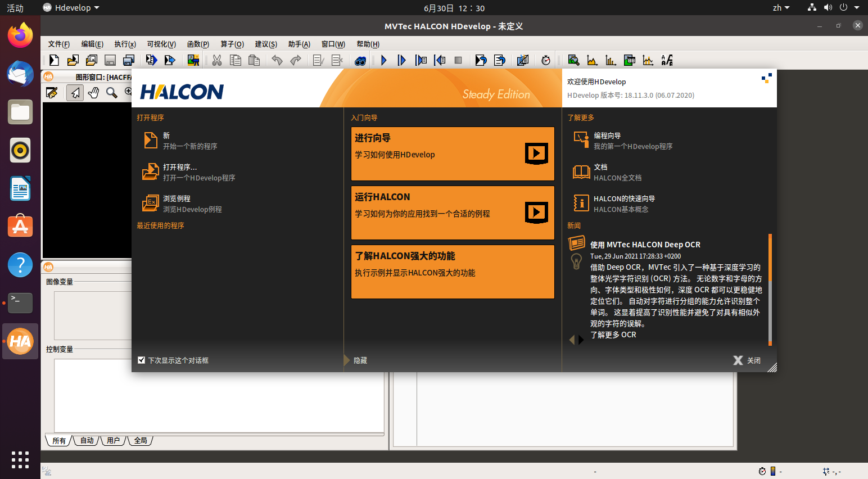Switch to the 全局 variables tab
Screen dimensions: 868x479
click(141, 440)
